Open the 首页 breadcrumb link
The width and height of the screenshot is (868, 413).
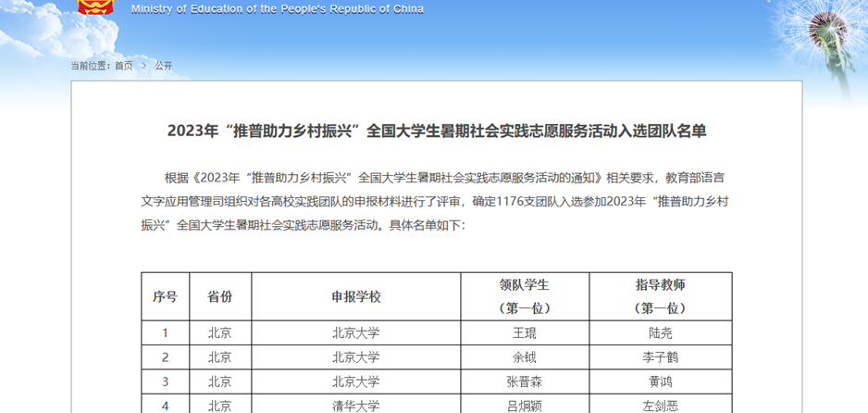tap(124, 66)
